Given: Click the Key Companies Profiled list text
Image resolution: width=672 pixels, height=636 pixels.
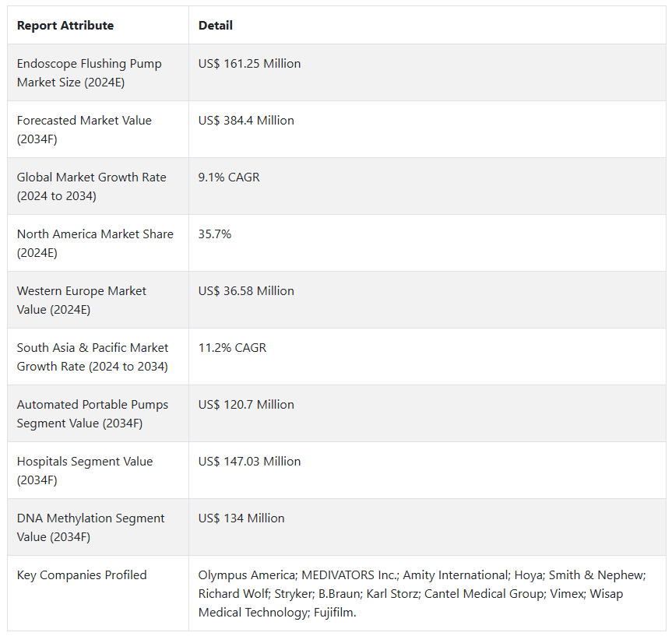Looking at the screenshot, I should pos(421,593).
